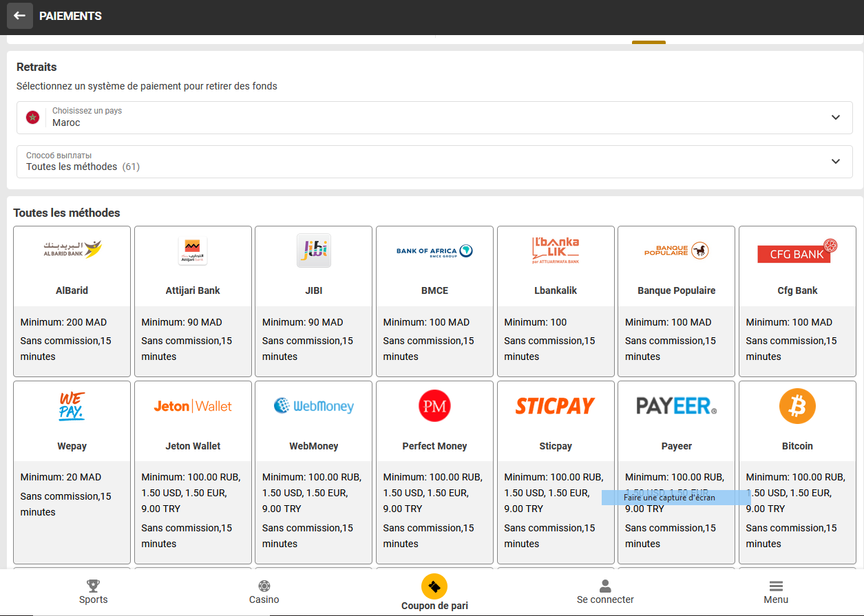Select the BMCE method name

[x=434, y=290]
